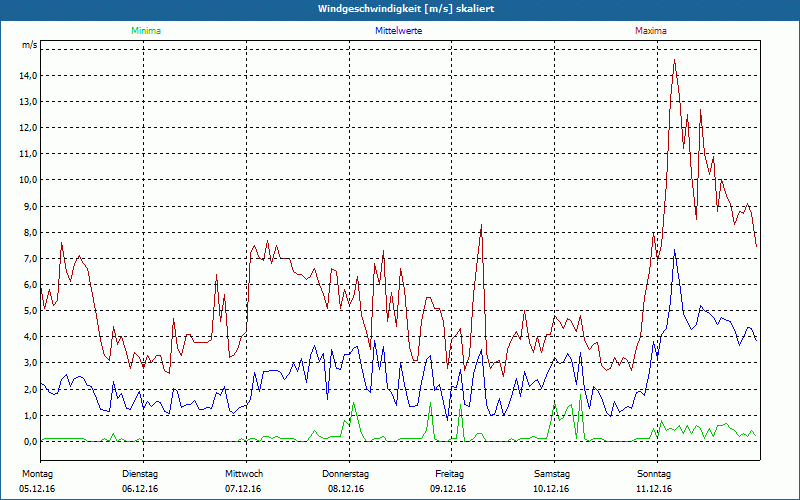Click the 3,0 y-axis value
Screen dimensions: 800x500
coord(30,363)
